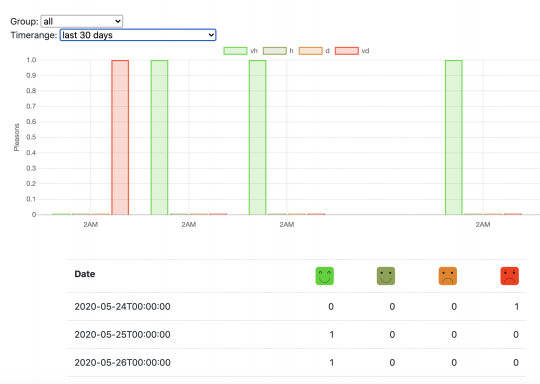
Task: Click the rightmost green vh bar
Action: [454, 137]
